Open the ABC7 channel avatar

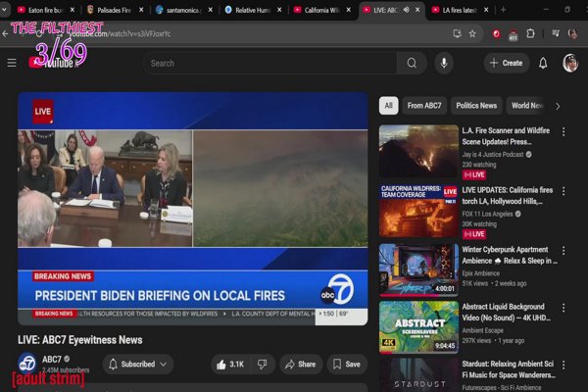point(27,364)
